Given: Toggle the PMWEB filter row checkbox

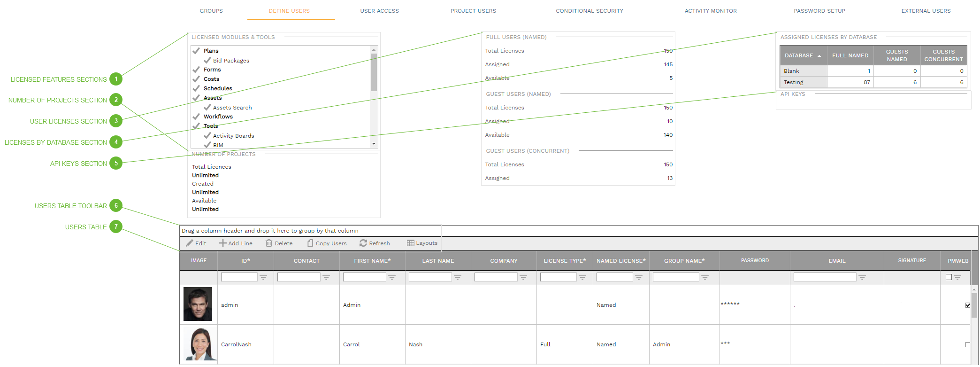Looking at the screenshot, I should [949, 277].
